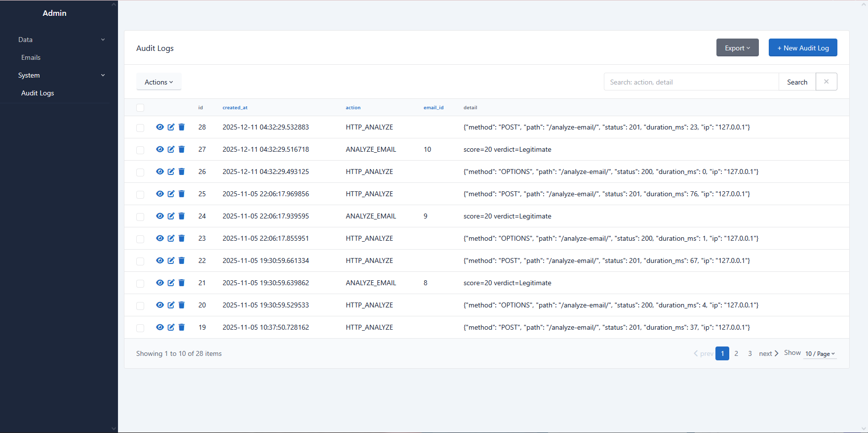Go to page 3 of results
The height and width of the screenshot is (433, 868).
tap(750, 353)
